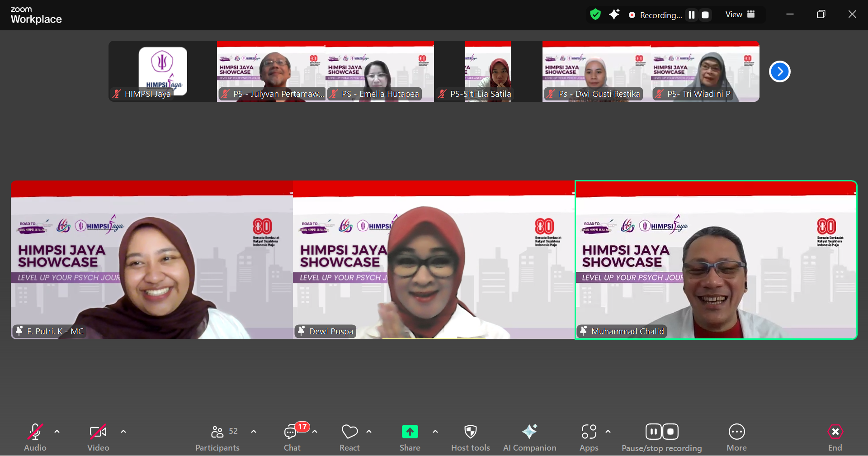Stop recording via title bar stop button
The width and height of the screenshot is (868, 456).
(705, 15)
